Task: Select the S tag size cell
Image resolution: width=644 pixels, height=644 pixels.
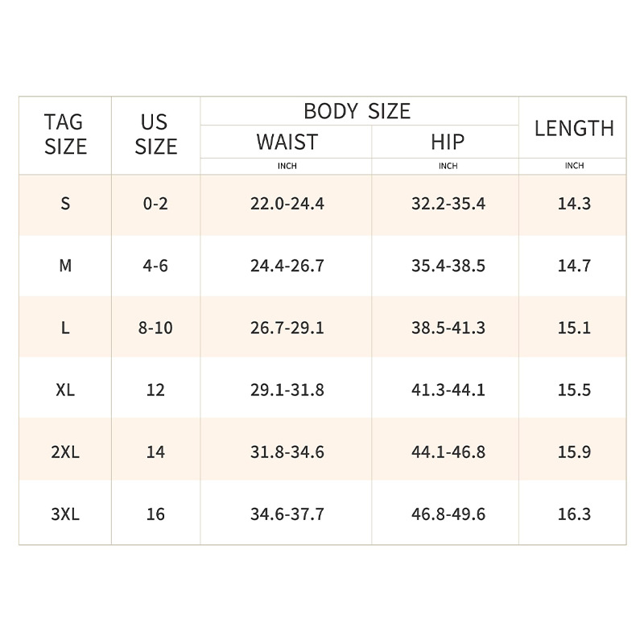Action: (x=65, y=204)
